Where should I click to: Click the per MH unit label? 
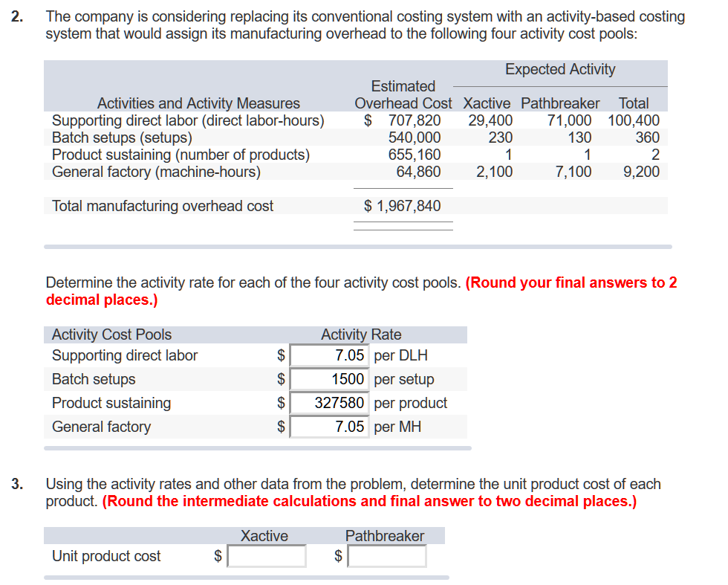pyautogui.click(x=397, y=427)
